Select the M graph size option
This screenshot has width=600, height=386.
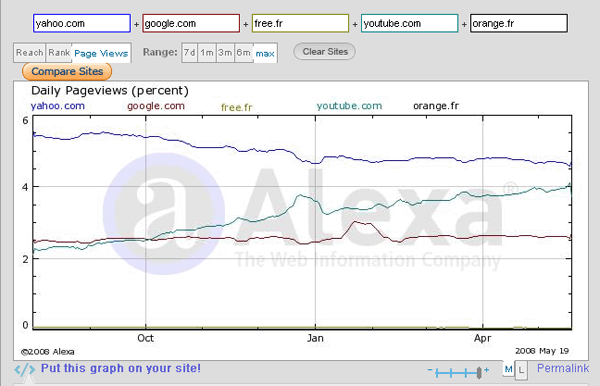coord(509,369)
